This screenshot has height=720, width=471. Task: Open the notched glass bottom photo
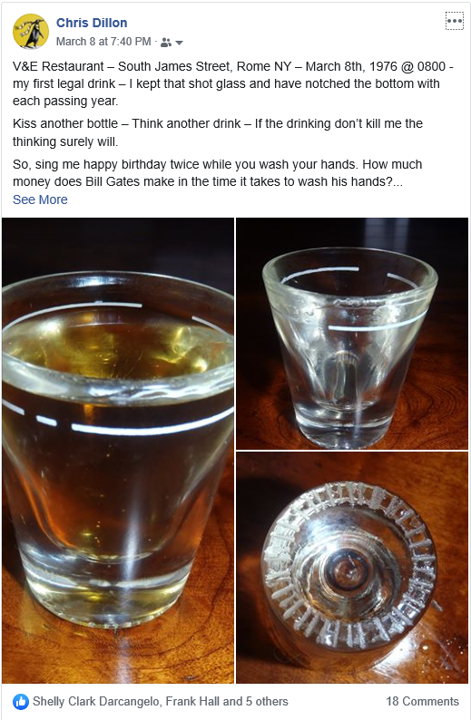click(352, 568)
